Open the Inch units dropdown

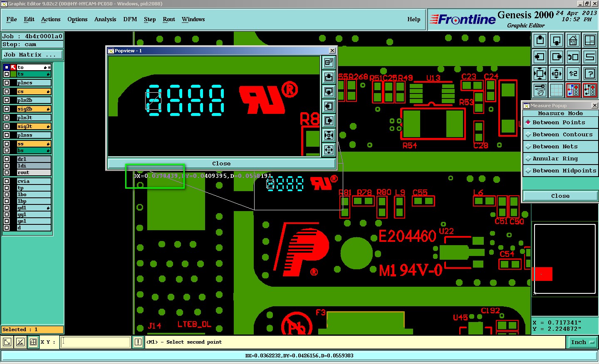point(582,342)
